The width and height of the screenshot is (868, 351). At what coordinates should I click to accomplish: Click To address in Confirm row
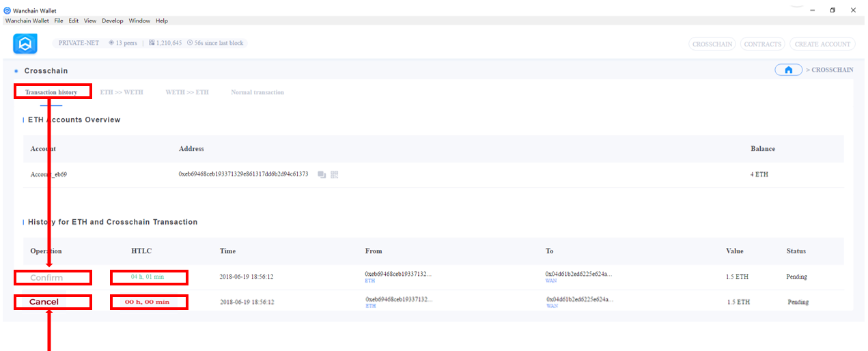[579, 274]
